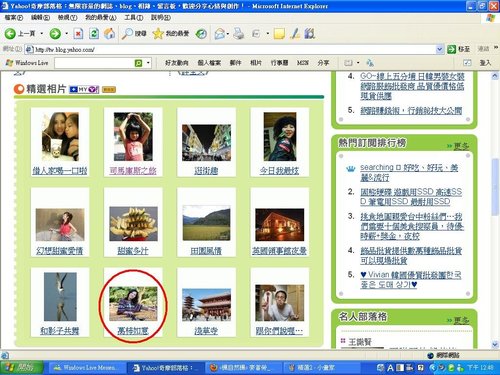Click the icon left of 登入
Screen dimensions: 500x375
[x=467, y=63]
